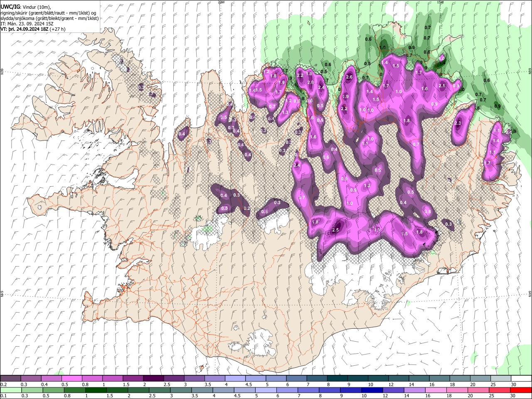Pick lower legend red swatch between 25 and 30
532x399 pixels.
click(x=499, y=390)
